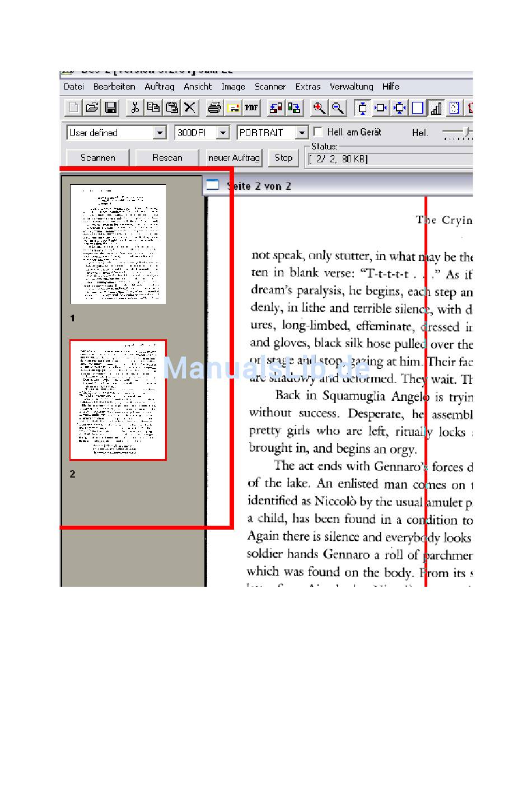Open the Auftrag menu
The image size is (532, 795).
[159, 87]
